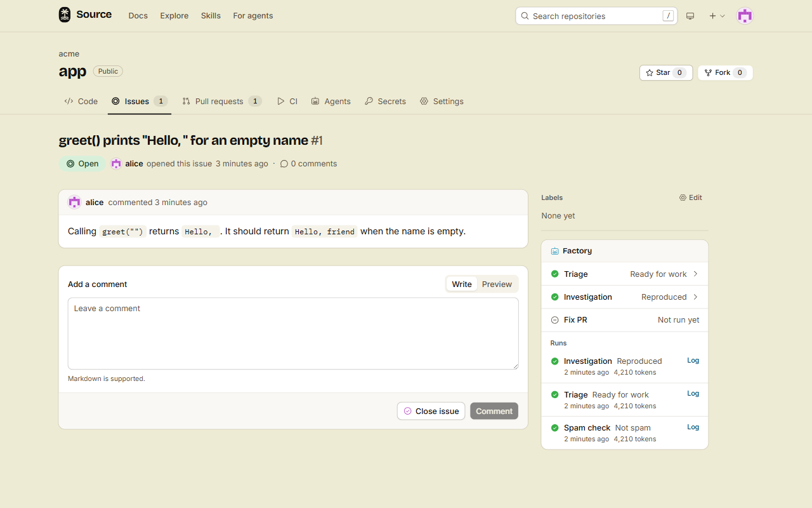
Task: Click the fork icon on Fork button
Action: [708, 73]
